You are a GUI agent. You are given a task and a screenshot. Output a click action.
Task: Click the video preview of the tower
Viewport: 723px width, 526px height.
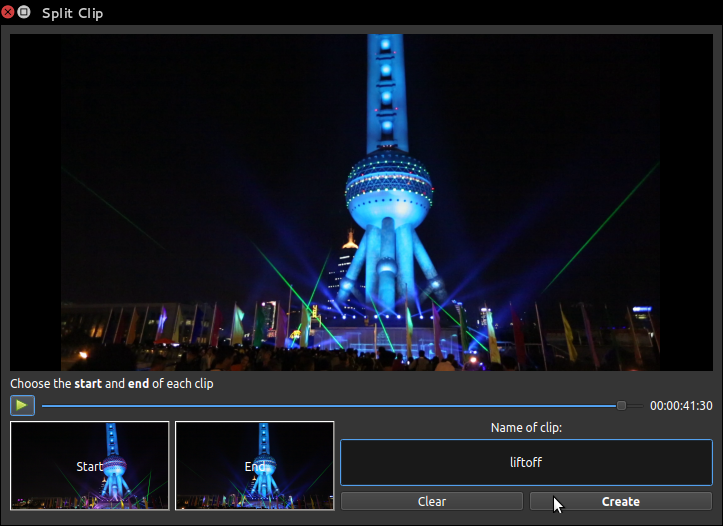(x=361, y=202)
